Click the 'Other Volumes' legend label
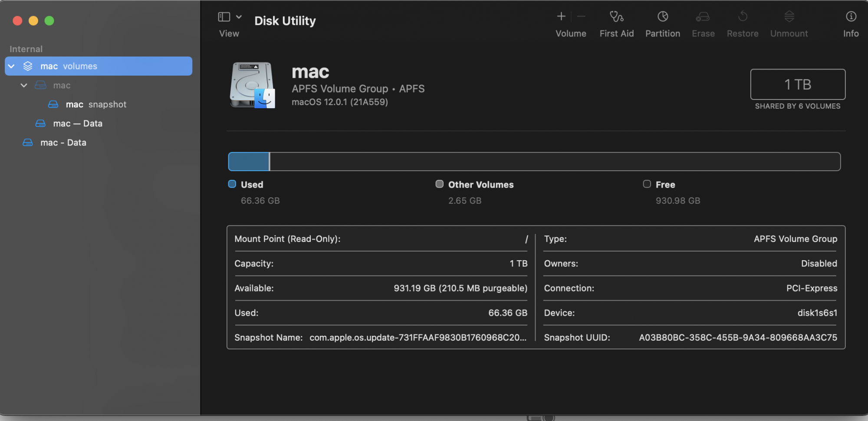868x421 pixels. click(481, 185)
